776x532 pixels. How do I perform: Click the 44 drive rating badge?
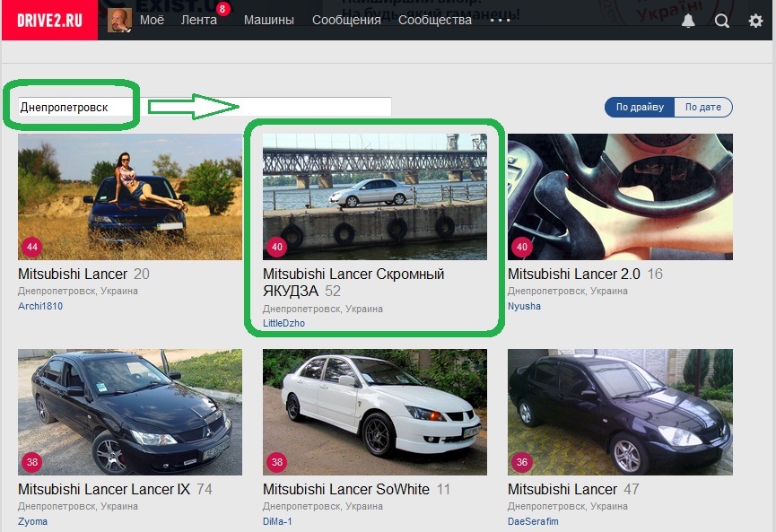[32, 247]
